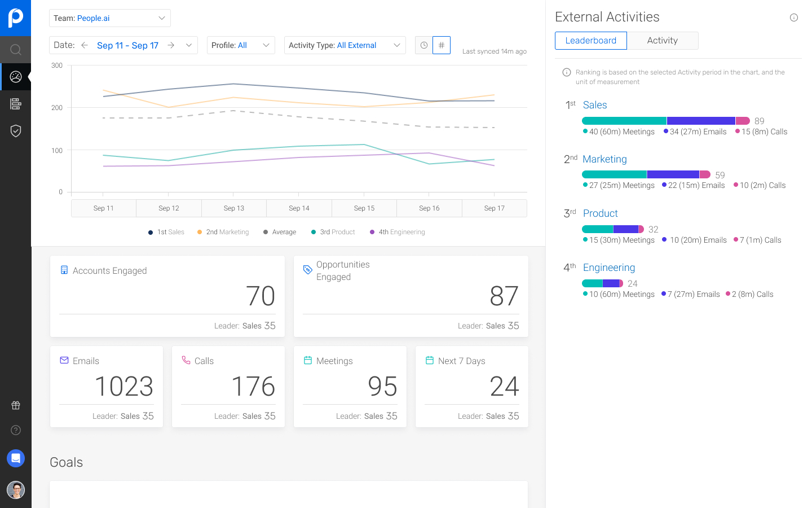812x508 pixels.
Task: Expand the Date range dropdown chevron
Action: tap(189, 45)
